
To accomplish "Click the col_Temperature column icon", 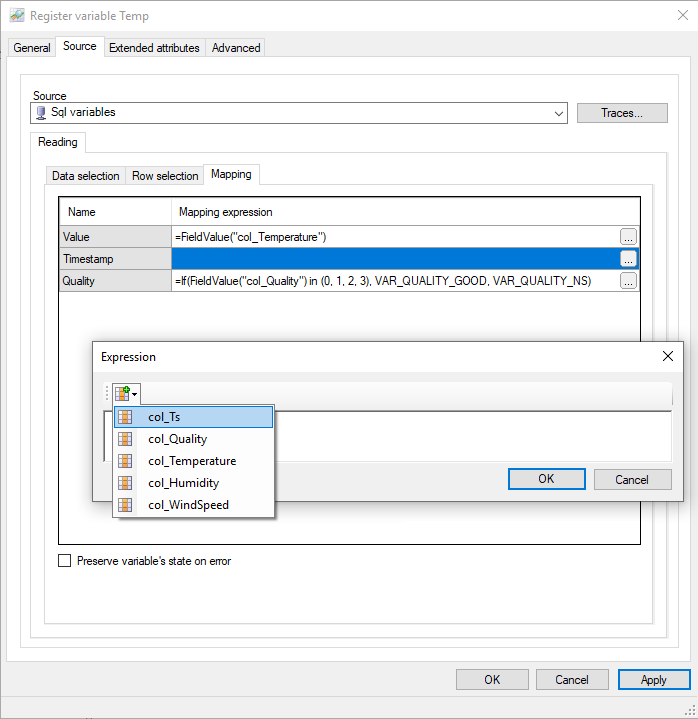I will (x=125, y=461).
